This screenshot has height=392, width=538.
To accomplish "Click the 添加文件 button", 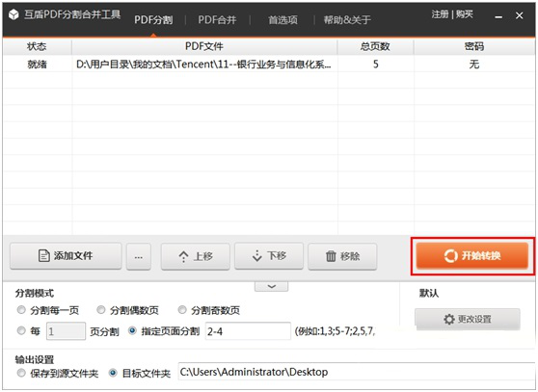I will coord(66,256).
